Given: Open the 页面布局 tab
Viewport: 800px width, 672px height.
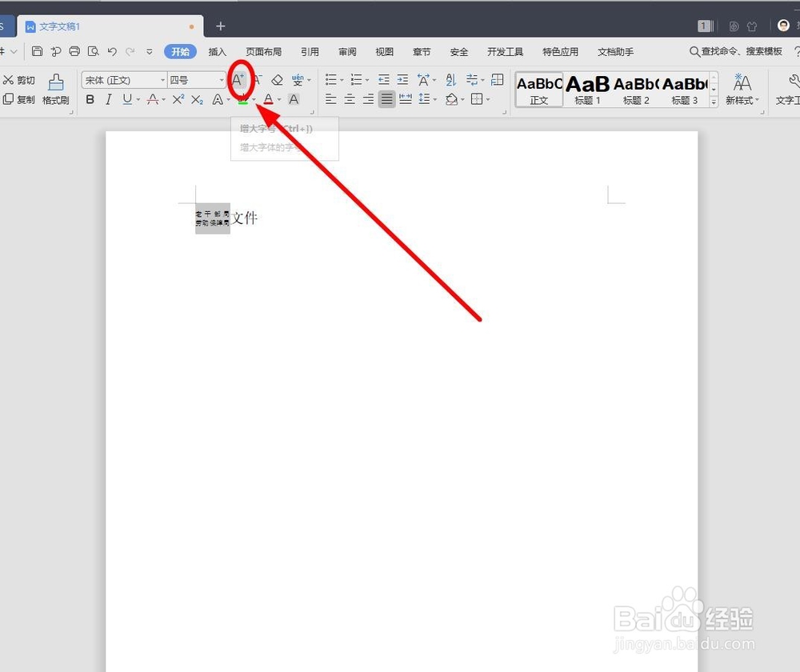Looking at the screenshot, I should click(x=264, y=51).
